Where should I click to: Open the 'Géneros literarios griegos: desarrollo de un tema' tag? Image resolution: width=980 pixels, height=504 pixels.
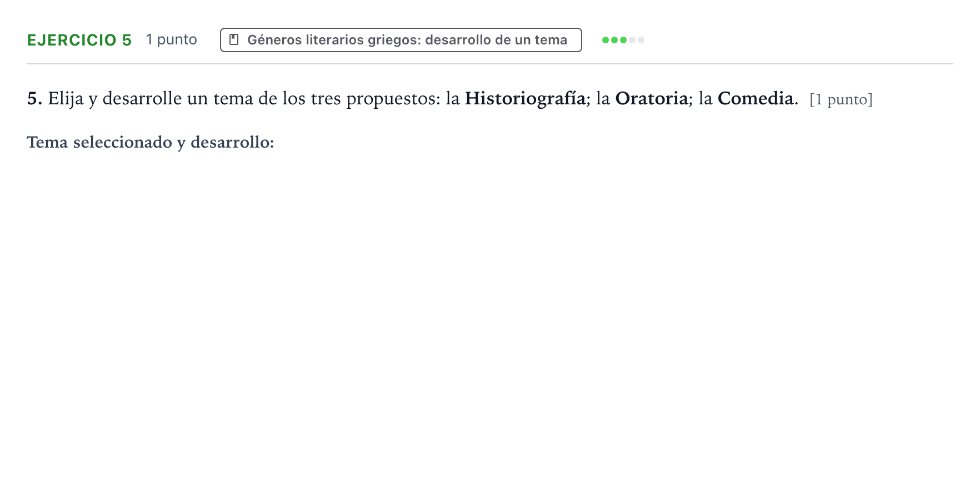point(401,40)
